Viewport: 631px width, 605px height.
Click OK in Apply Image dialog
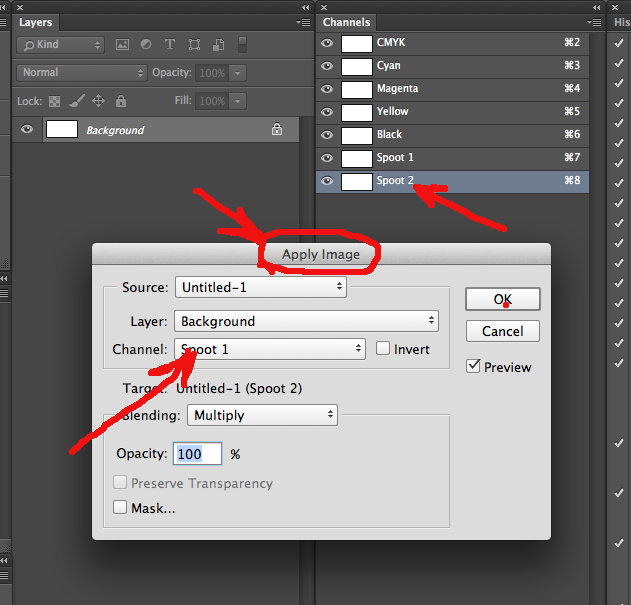[x=503, y=299]
